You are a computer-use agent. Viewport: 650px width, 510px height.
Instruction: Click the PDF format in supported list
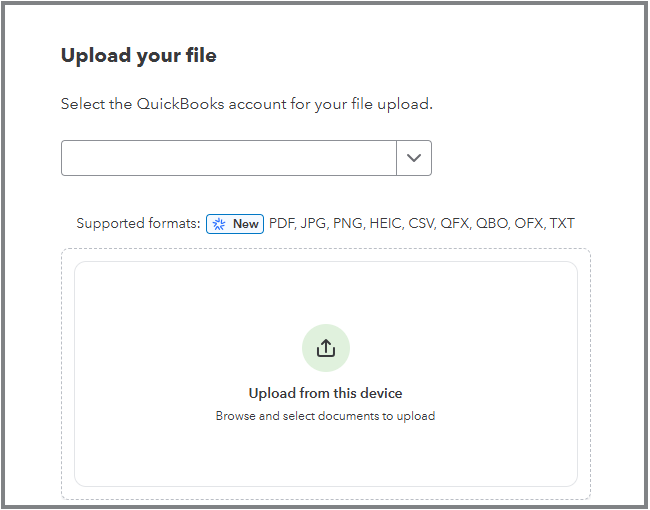[284, 224]
